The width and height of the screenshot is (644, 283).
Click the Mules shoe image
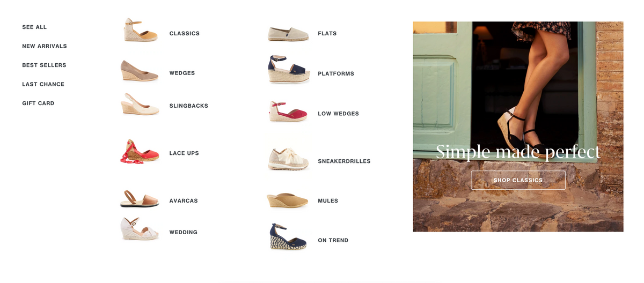pyautogui.click(x=288, y=200)
